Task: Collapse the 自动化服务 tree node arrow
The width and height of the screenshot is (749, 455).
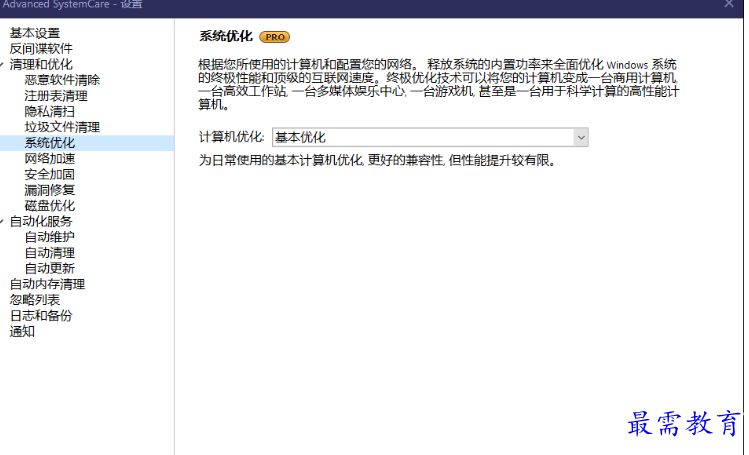Action: point(2,222)
